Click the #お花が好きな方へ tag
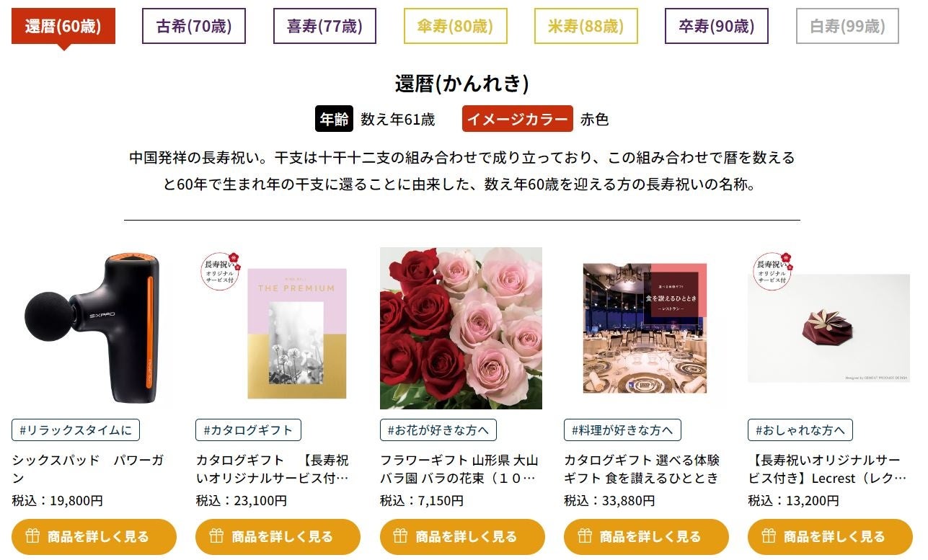This screenshot has width=928, height=560. click(438, 430)
